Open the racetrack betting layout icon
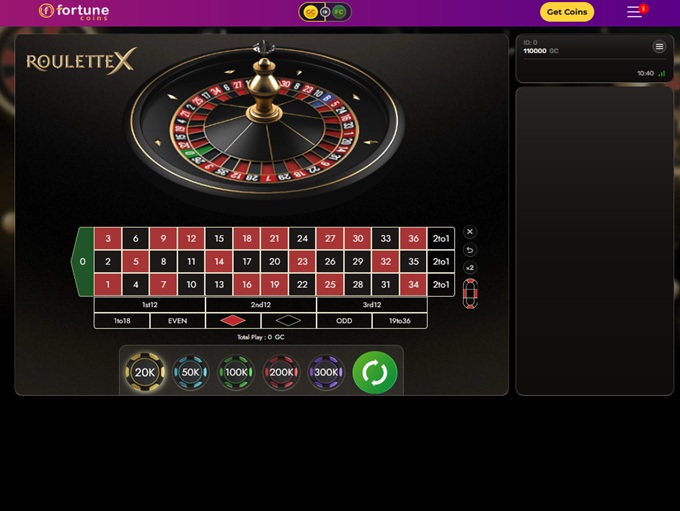This screenshot has height=511, width=680. click(470, 294)
